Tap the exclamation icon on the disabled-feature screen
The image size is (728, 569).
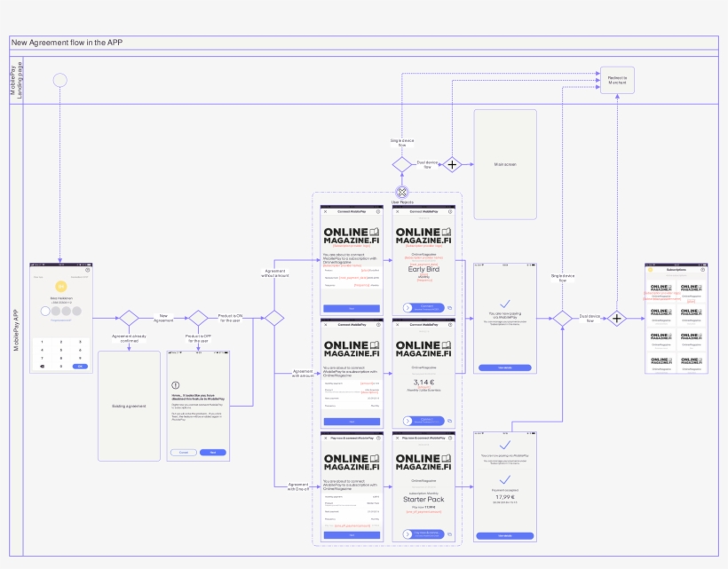point(175,384)
